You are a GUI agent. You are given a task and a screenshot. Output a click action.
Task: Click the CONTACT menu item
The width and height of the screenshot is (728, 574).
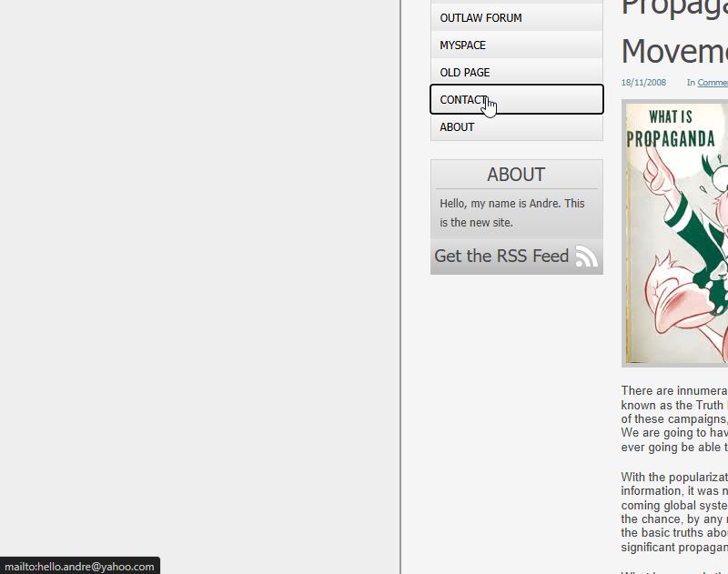tap(517, 99)
